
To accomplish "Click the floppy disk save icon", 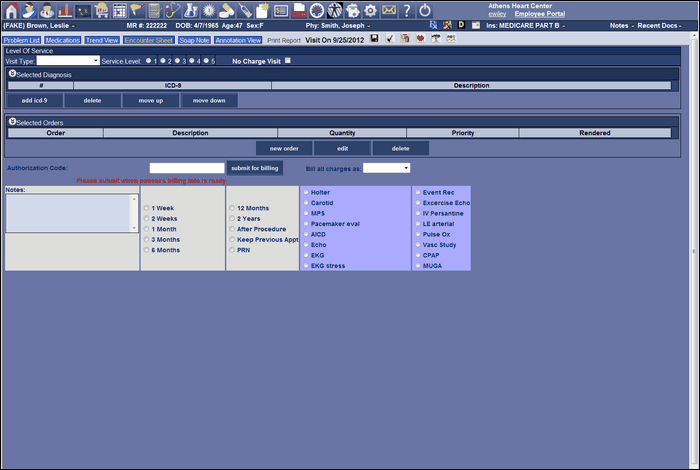I will tap(374, 39).
